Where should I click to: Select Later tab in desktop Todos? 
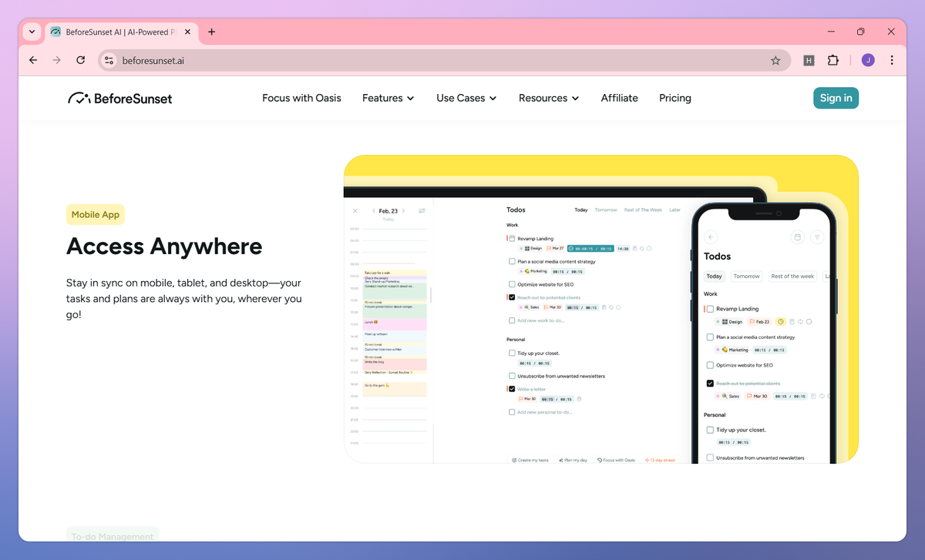point(674,210)
